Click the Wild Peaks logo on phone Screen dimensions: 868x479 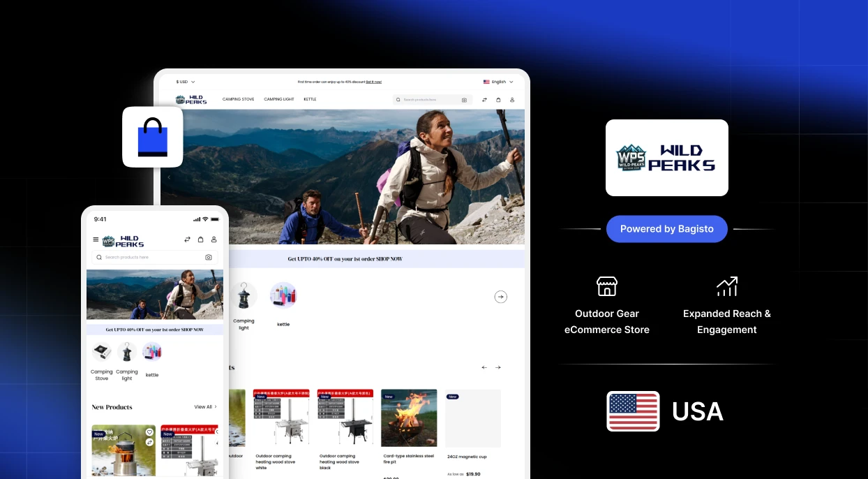[123, 242]
